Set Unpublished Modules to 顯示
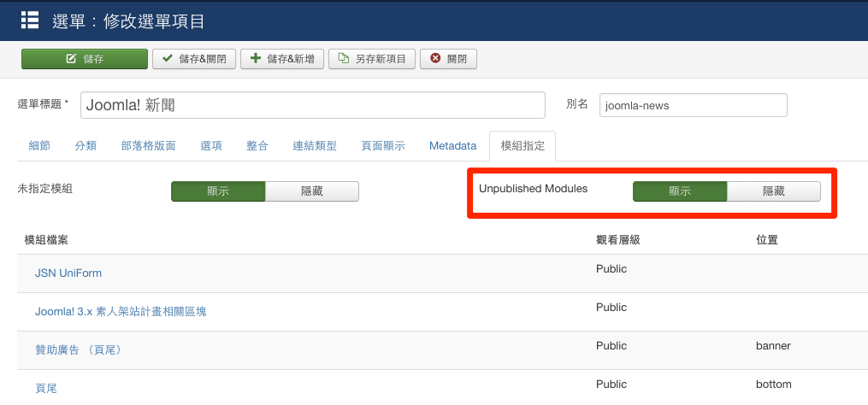The image size is (868, 405). pyautogui.click(x=680, y=191)
